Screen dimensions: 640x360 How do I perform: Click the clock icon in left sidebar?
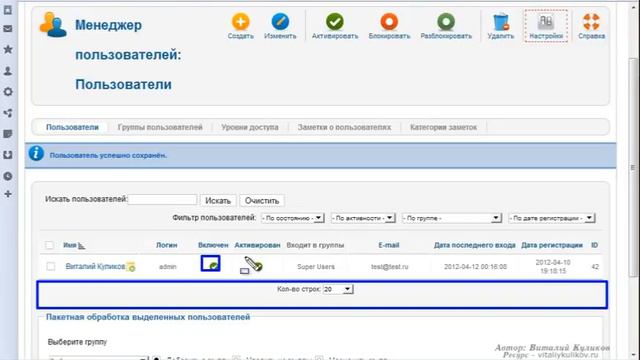(x=8, y=176)
